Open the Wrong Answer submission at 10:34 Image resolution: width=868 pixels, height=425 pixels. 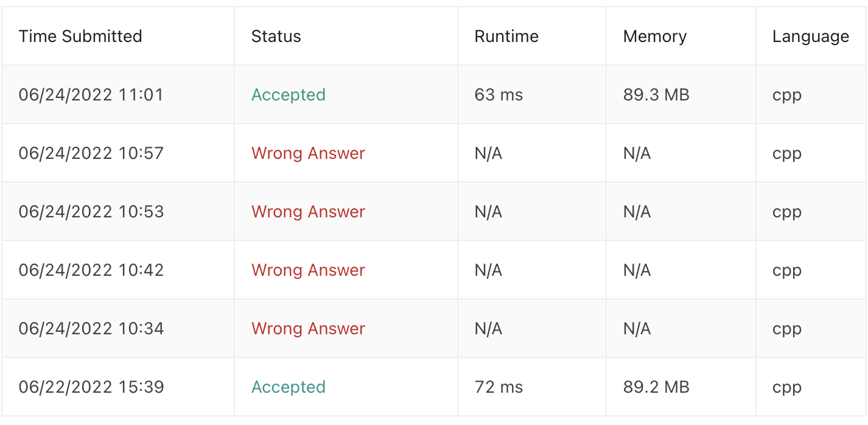308,329
